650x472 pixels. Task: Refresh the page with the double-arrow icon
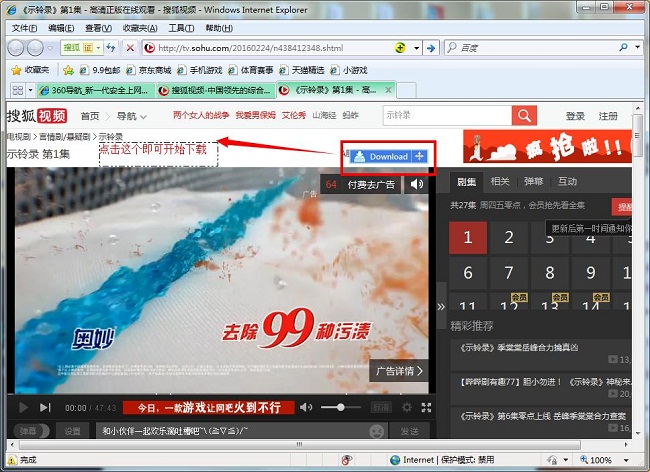[111, 48]
